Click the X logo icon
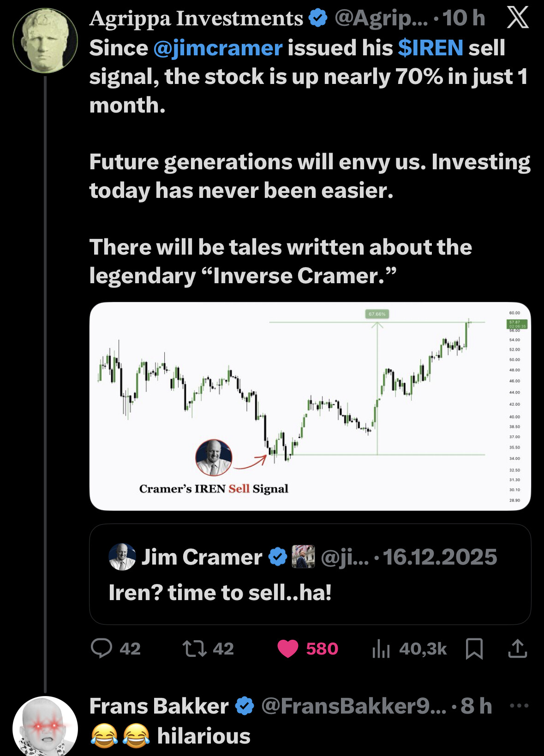Screen dimensions: 544x756 tap(518, 18)
